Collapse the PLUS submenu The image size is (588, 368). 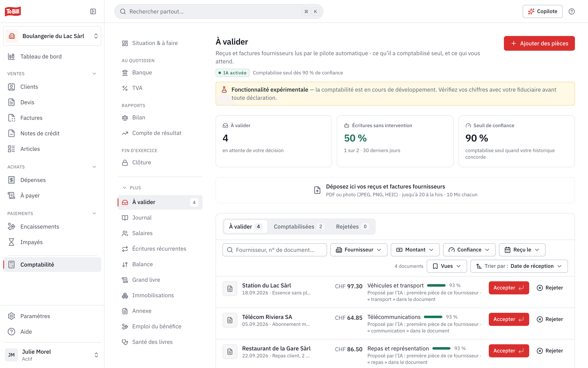pos(131,188)
